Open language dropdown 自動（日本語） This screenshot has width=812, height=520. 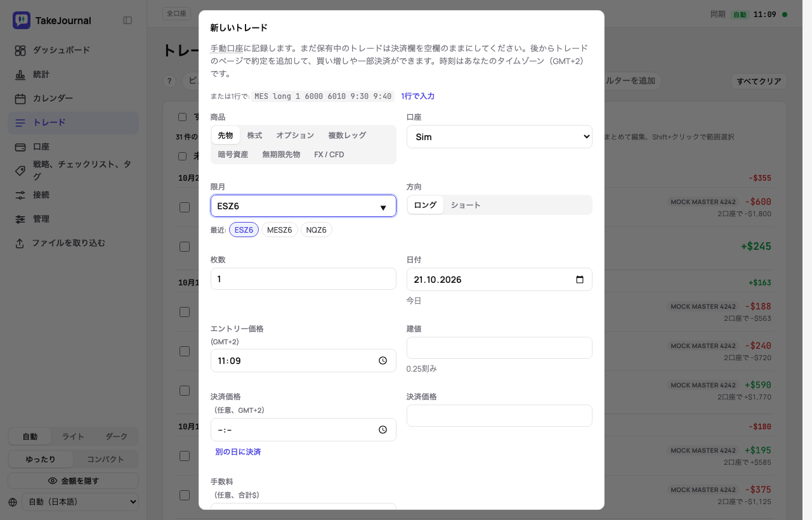pyautogui.click(x=80, y=502)
